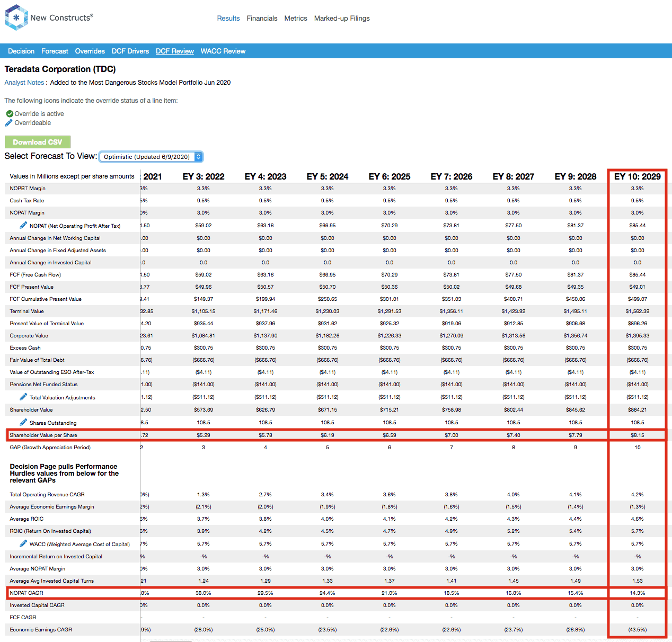672x642 pixels.
Task: Click the green check icon beside Override is active
Action: 10,114
